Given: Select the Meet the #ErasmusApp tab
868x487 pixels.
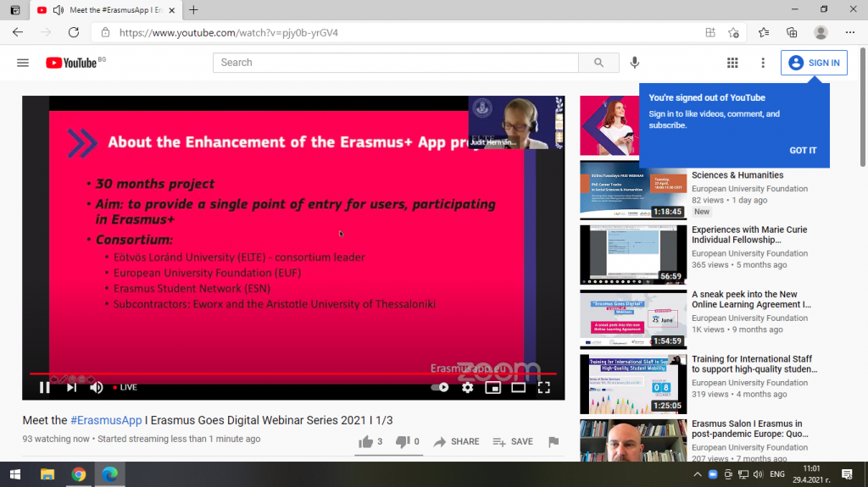Looking at the screenshot, I should point(106,10).
